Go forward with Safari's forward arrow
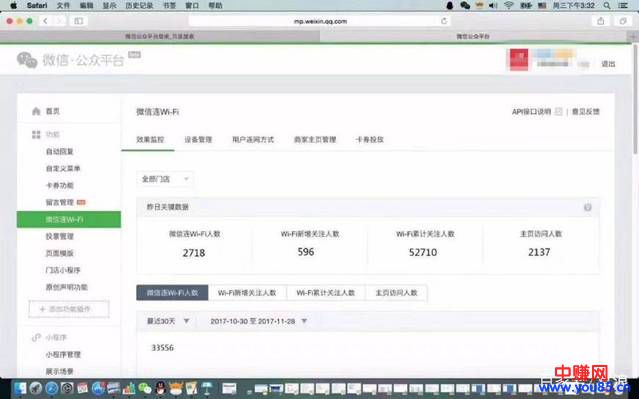This screenshot has height=399, width=639. pyautogui.click(x=59, y=21)
